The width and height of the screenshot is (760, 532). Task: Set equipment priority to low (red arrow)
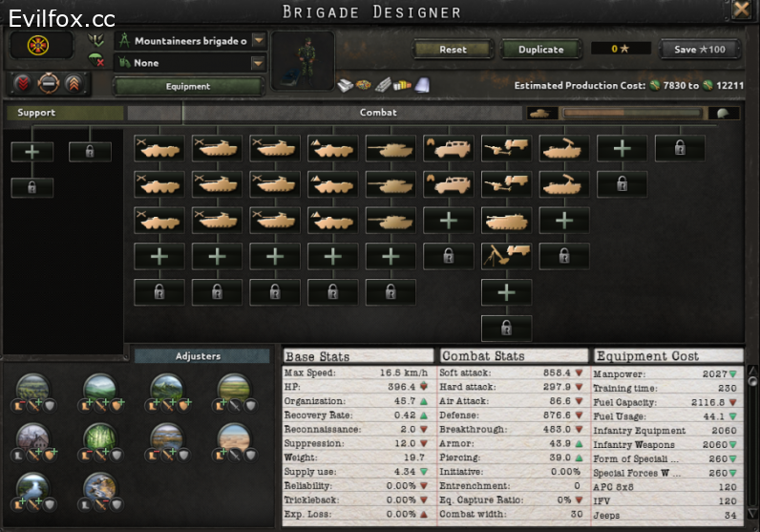tap(25, 83)
